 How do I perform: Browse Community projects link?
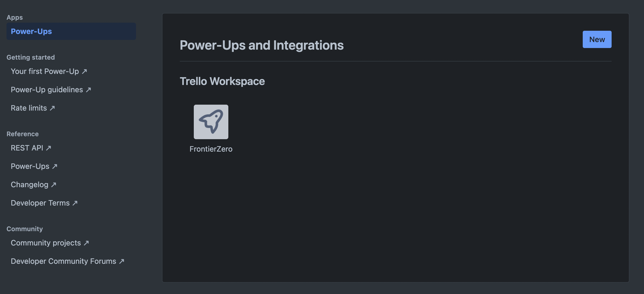pyautogui.click(x=46, y=243)
